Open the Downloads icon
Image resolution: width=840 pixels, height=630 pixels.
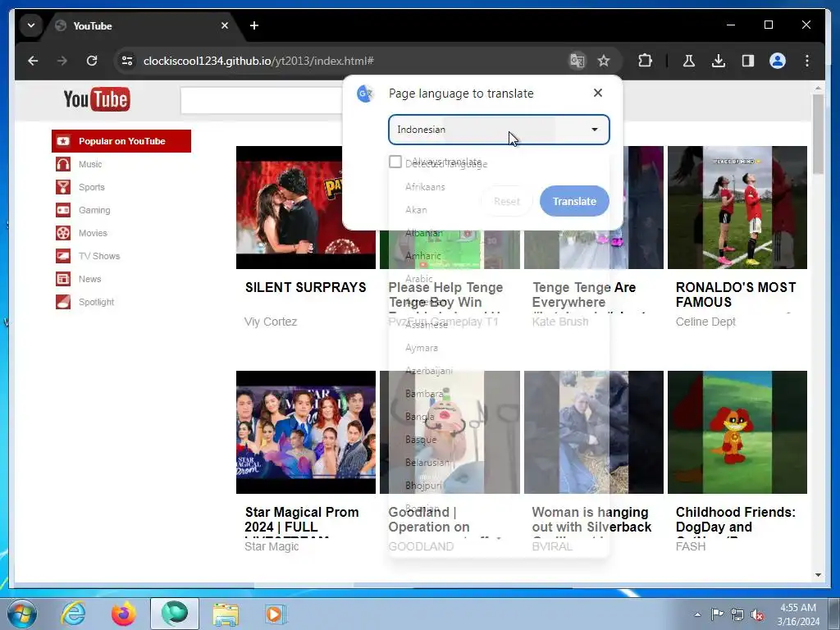click(x=719, y=61)
